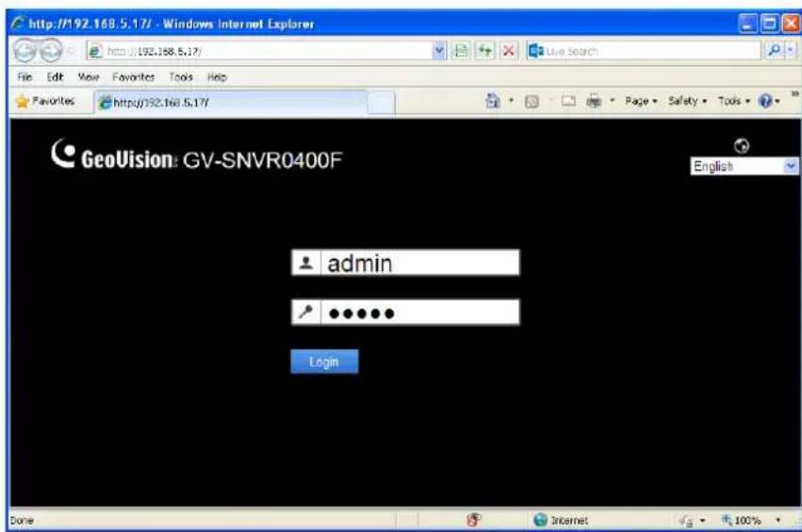
Task: Expand the address bar URL history dropdown
Action: (439, 51)
